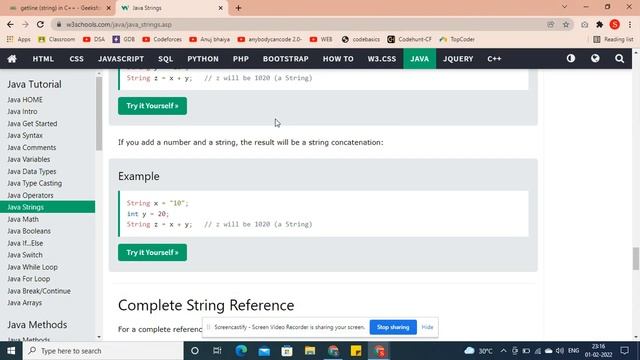Click the W3Schools home icon
The image size is (640, 360).
[x=12, y=59]
